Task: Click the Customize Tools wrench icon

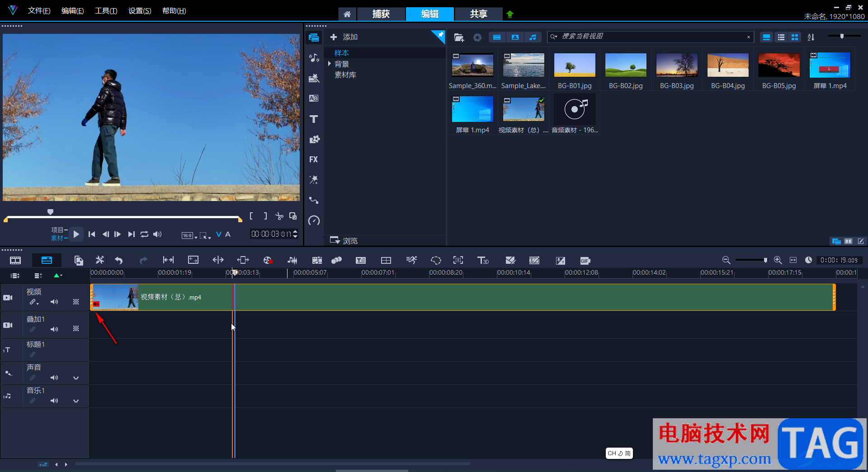Action: click(x=100, y=260)
